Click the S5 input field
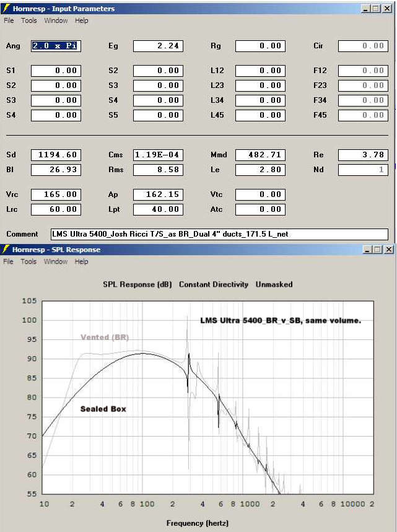This screenshot has height=532, width=397. [158, 115]
